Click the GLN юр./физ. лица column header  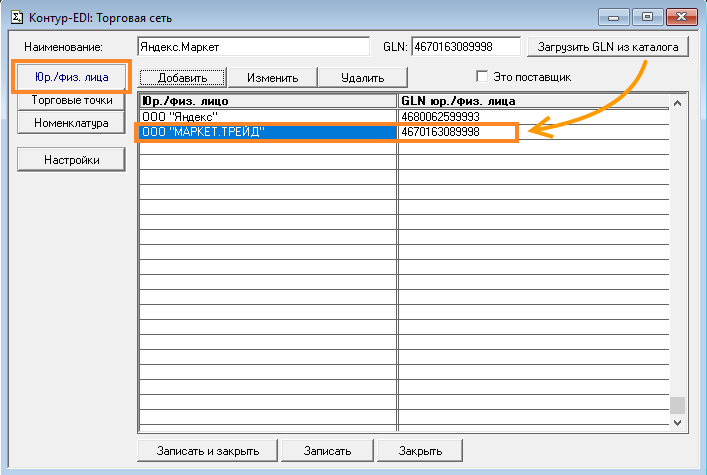[534, 101]
